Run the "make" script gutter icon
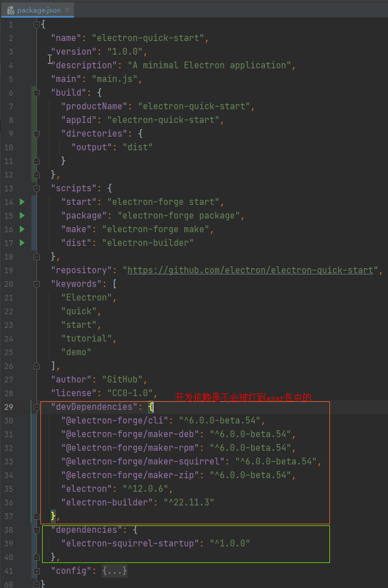 coord(22,229)
